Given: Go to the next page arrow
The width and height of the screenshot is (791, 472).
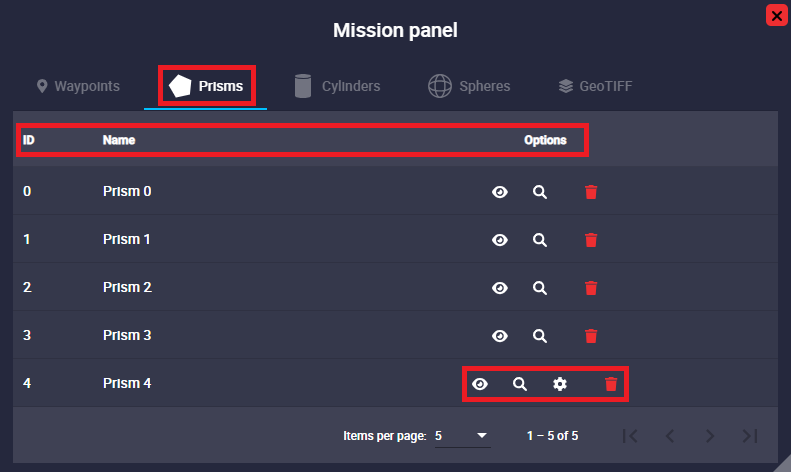Looking at the screenshot, I should [709, 436].
